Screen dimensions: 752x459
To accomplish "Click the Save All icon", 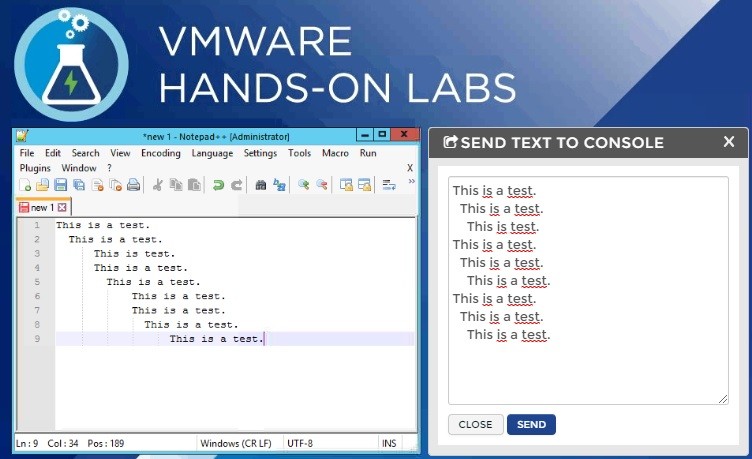I will (x=79, y=185).
